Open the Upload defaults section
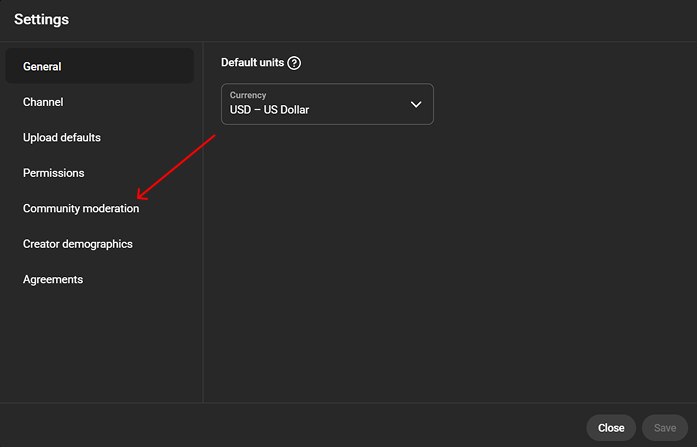The image size is (697, 447). [100, 137]
